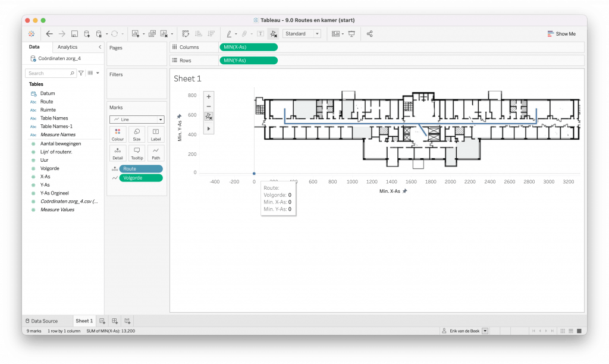This screenshot has width=609, height=364.
Task: Click the Show Me button
Action: tap(561, 34)
